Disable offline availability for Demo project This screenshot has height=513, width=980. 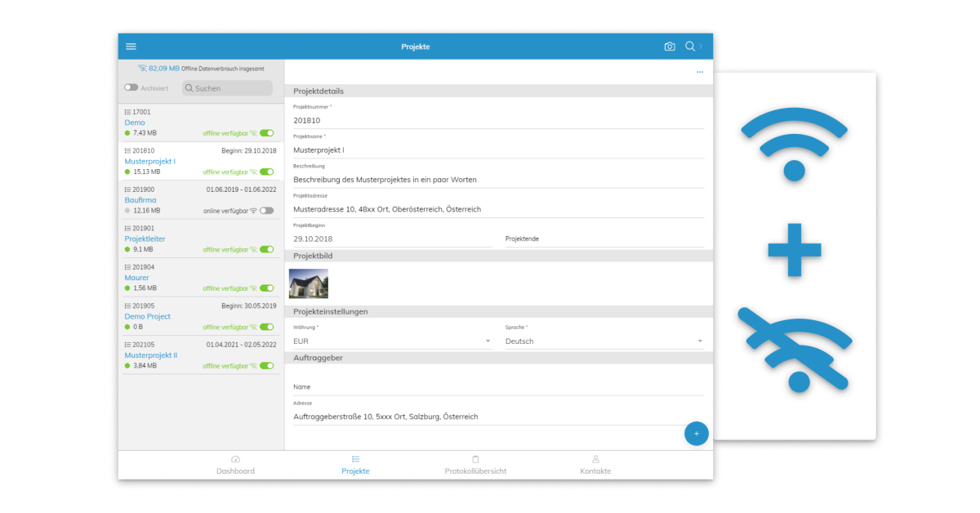(x=268, y=133)
